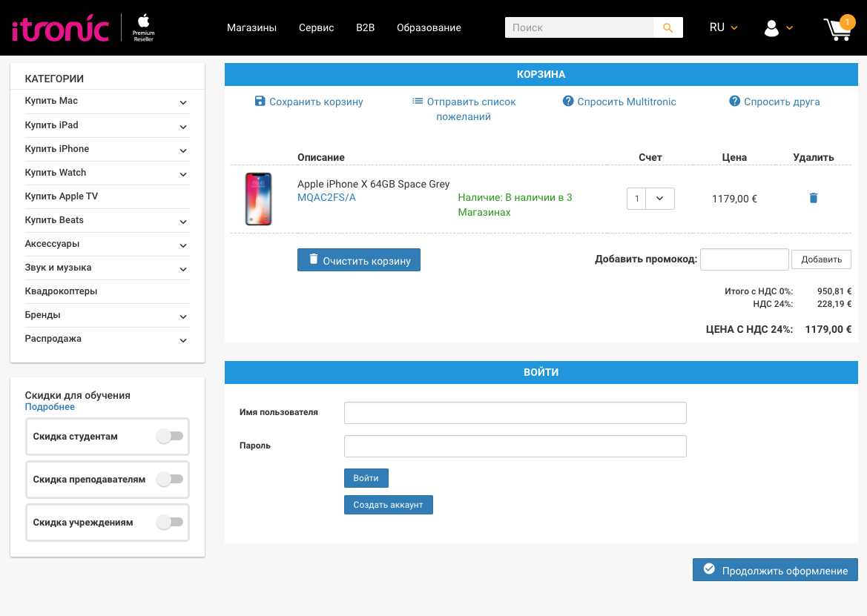This screenshot has width=867, height=616.
Task: Click Продолжить оформление button
Action: [x=775, y=569]
